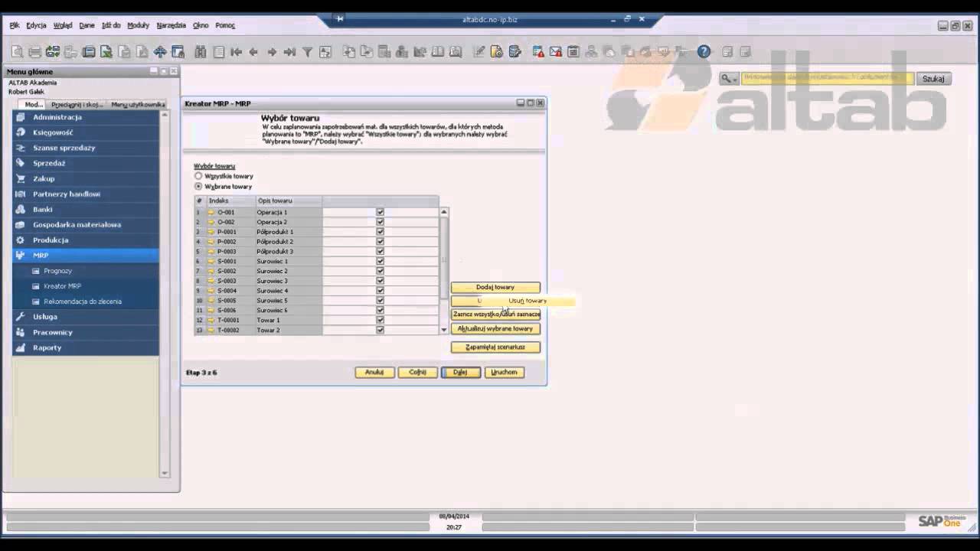Select the Wszystkie towary radio button

point(198,176)
